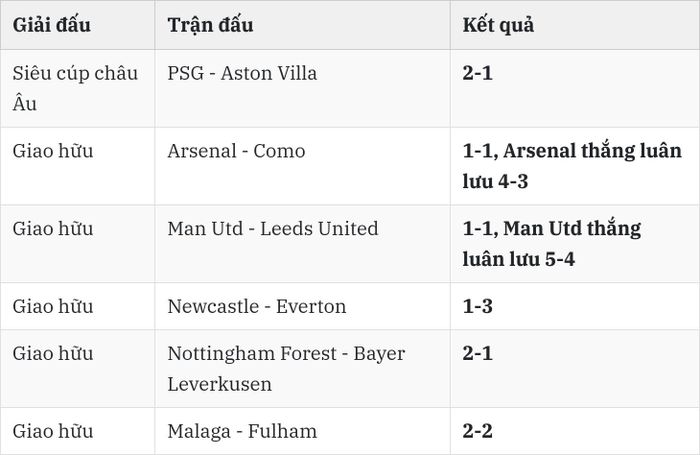Click the 2-2 result for Malaga match
The image size is (700, 455).
pyautogui.click(x=478, y=431)
